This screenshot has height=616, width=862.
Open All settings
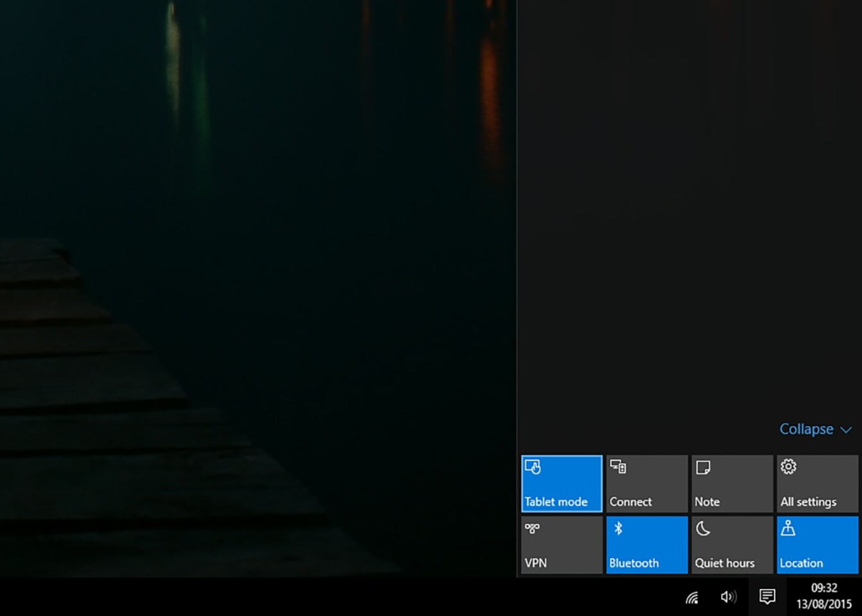click(x=817, y=483)
